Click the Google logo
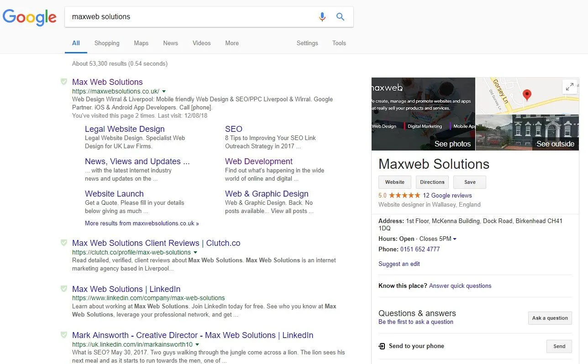588x364 pixels. click(x=29, y=18)
